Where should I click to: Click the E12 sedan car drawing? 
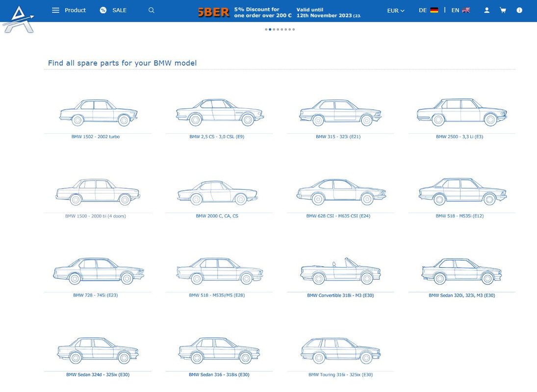[x=462, y=192]
